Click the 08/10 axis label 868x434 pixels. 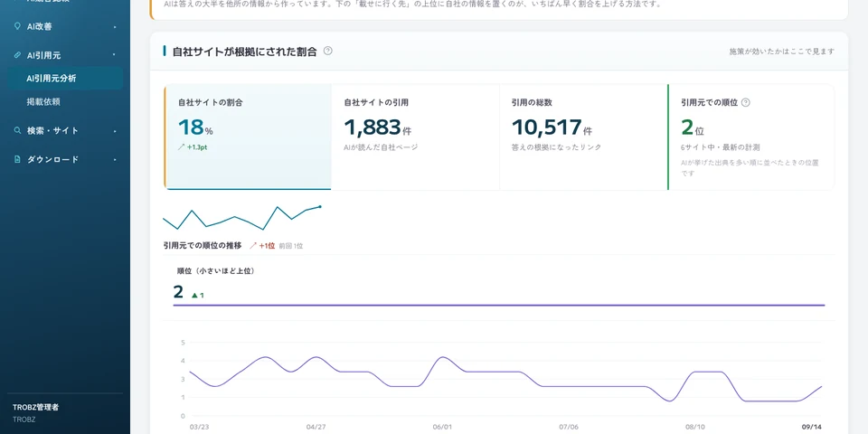point(695,427)
